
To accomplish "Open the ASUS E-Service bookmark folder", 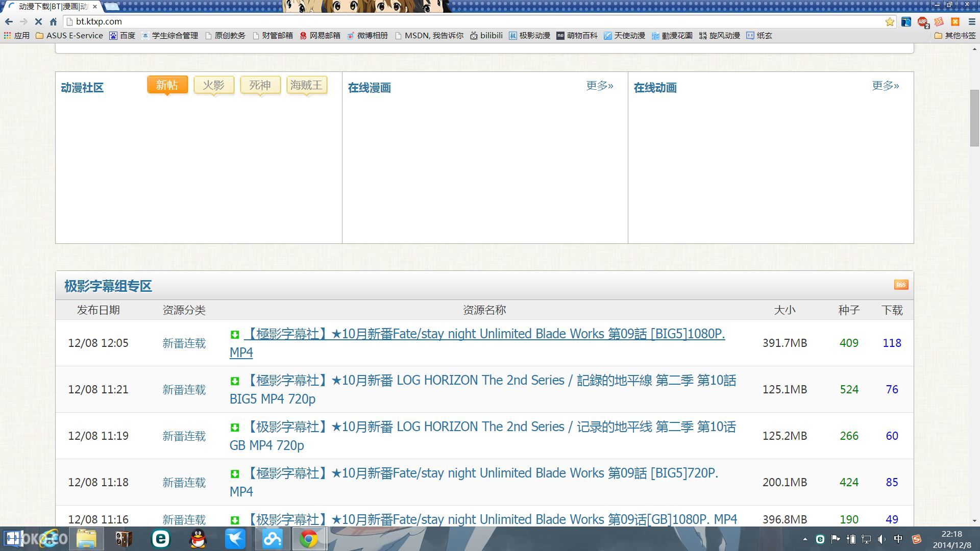I will pos(69,35).
